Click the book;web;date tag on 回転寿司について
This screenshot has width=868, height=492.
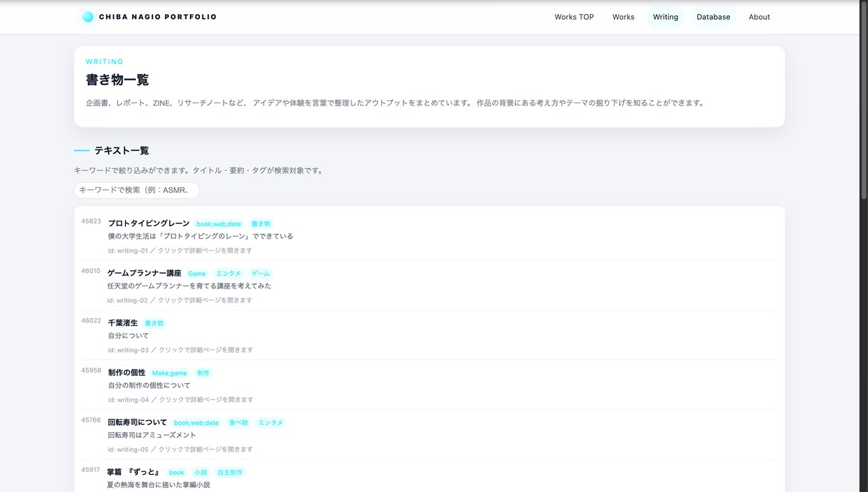[x=196, y=423]
